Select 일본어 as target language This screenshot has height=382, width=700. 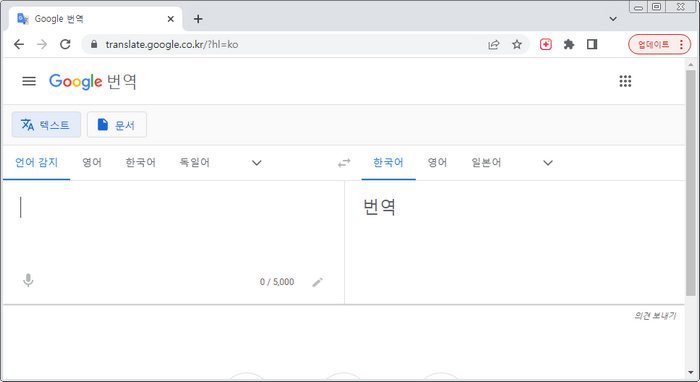click(486, 162)
